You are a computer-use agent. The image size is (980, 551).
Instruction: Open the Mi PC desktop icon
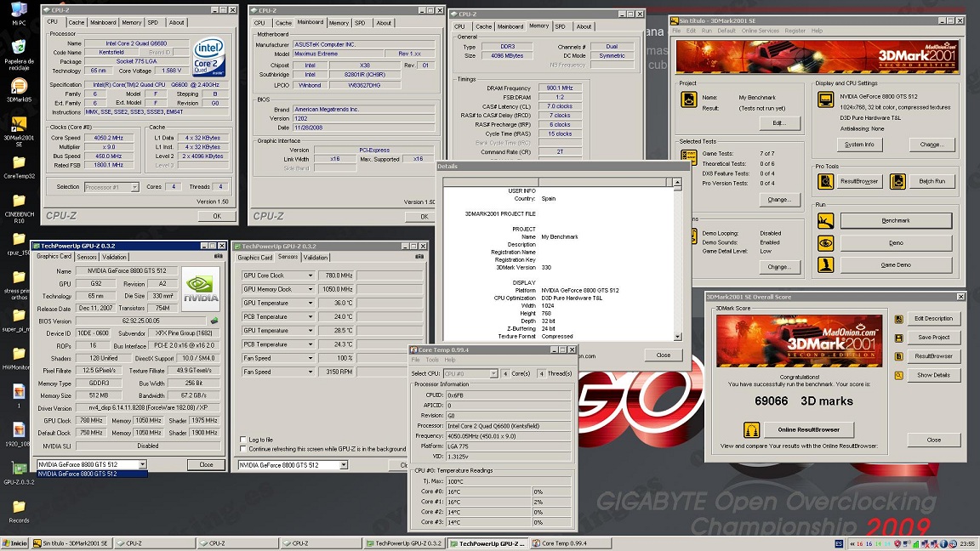[x=19, y=9]
